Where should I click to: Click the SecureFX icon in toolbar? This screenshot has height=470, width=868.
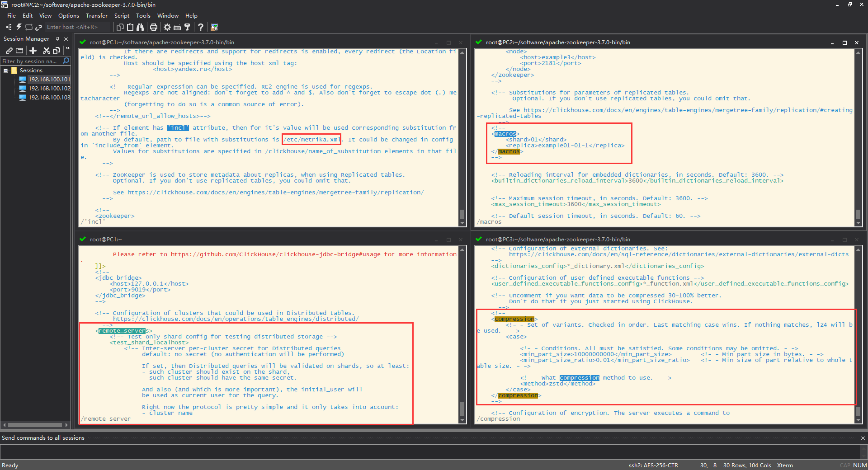click(214, 27)
